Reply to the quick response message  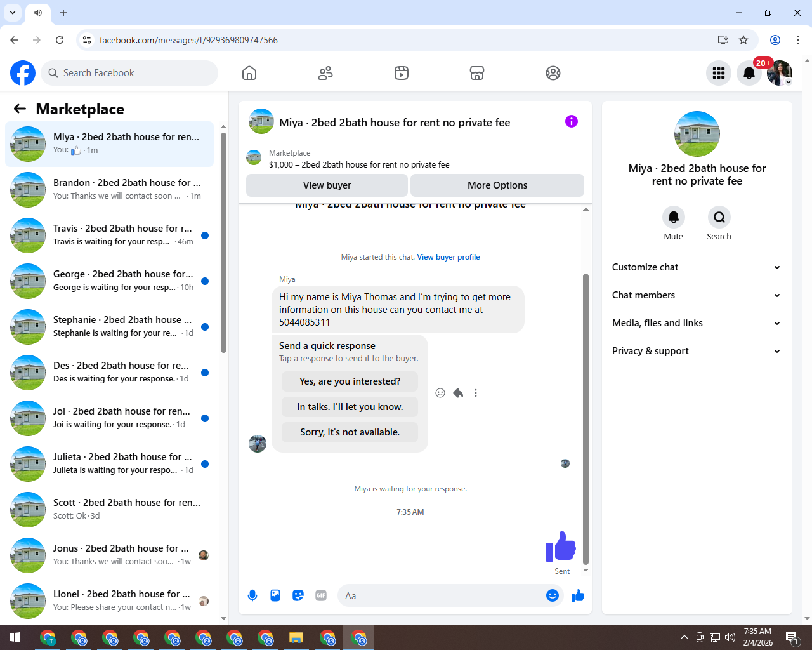click(458, 393)
